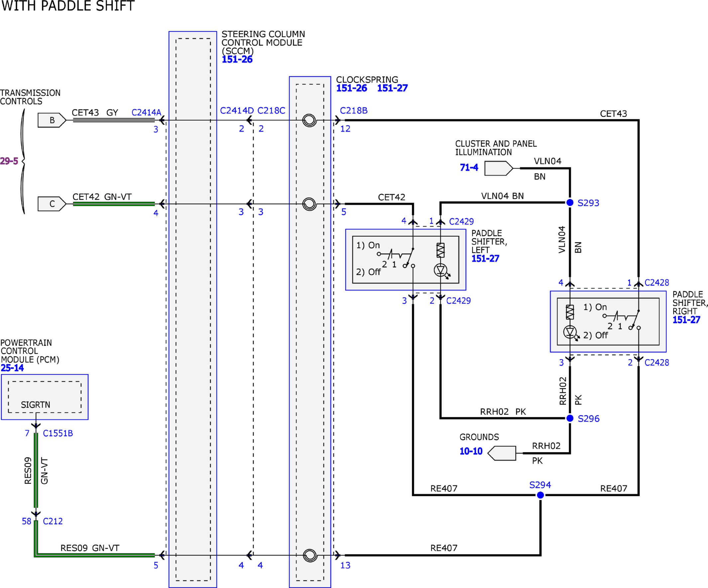Click the PCM module box
Screen dimensions: 708x588
point(45,397)
